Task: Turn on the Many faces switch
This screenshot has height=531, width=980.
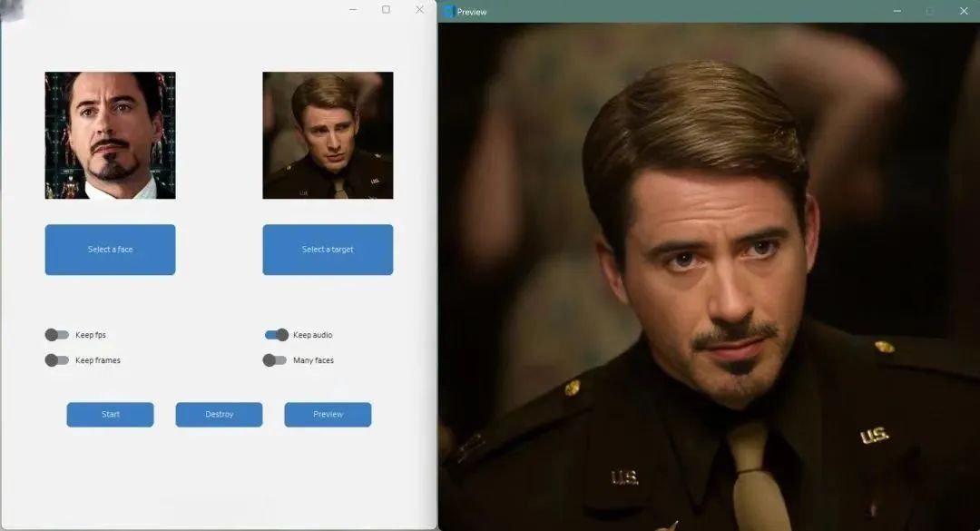Action: click(275, 360)
